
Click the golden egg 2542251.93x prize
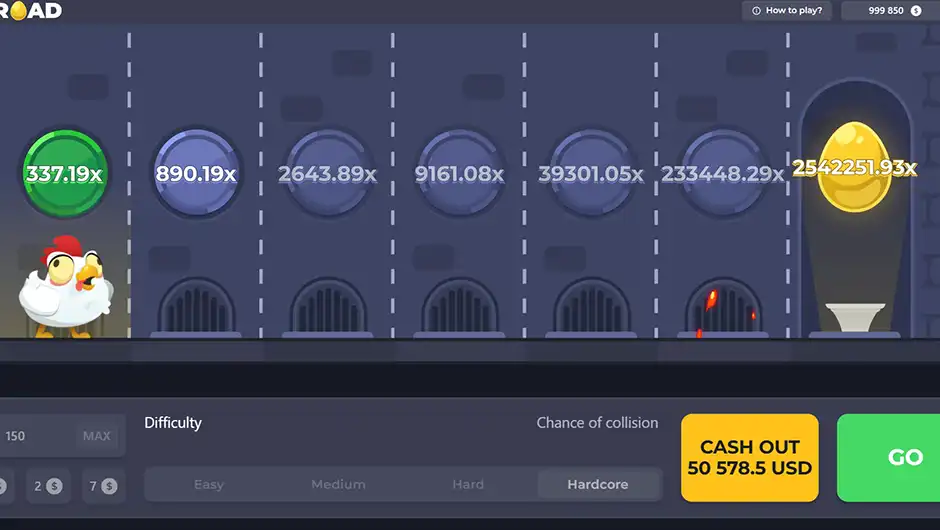[x=854, y=167]
